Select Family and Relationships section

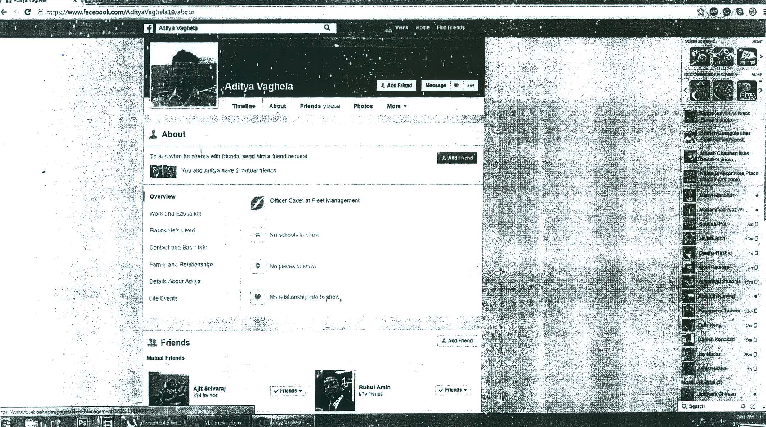click(x=181, y=265)
